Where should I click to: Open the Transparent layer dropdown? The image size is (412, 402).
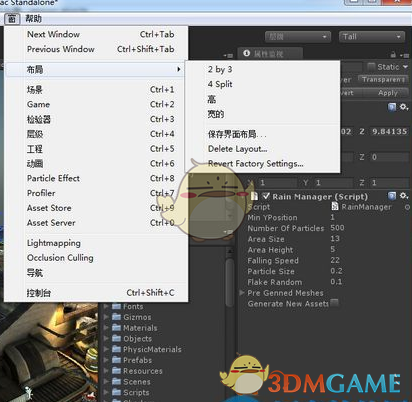(383, 80)
